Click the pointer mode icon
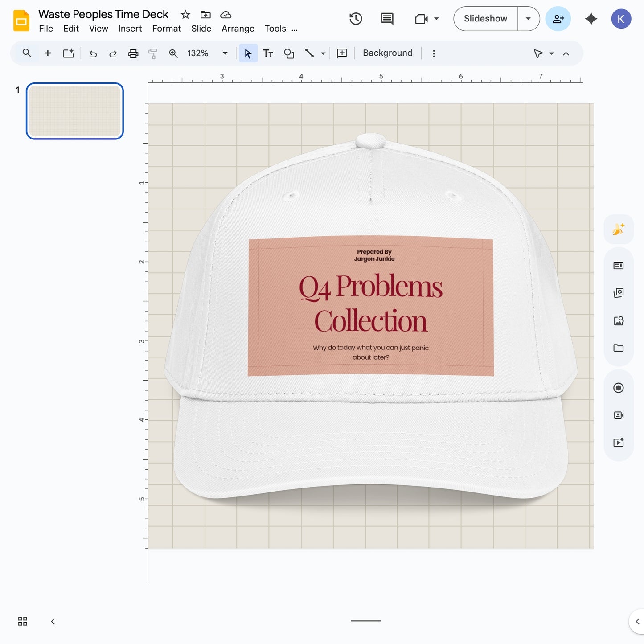 [538, 53]
